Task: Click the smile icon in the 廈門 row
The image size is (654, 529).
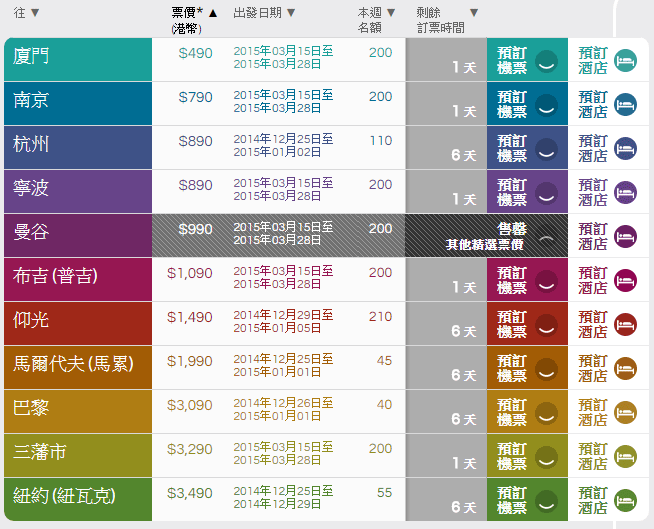Action: click(545, 61)
